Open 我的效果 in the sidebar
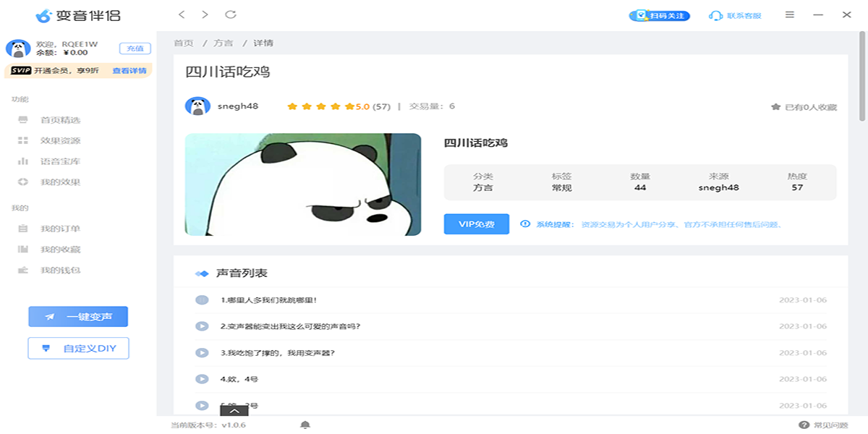 coord(61,182)
